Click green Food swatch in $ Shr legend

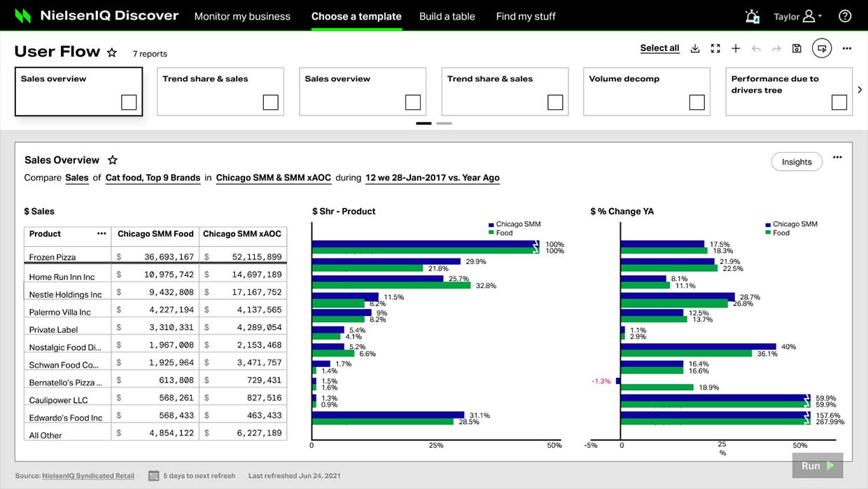click(x=491, y=233)
